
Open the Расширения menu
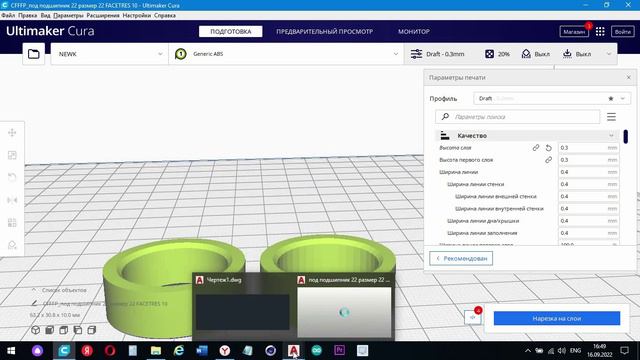(103, 16)
